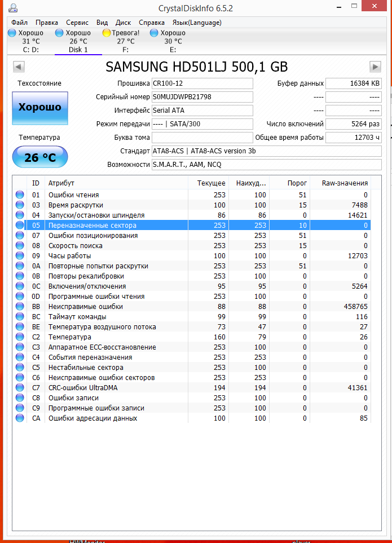Click status icon of События переназначения row
Viewport: 392px width, 543px height.
pyautogui.click(x=20, y=357)
